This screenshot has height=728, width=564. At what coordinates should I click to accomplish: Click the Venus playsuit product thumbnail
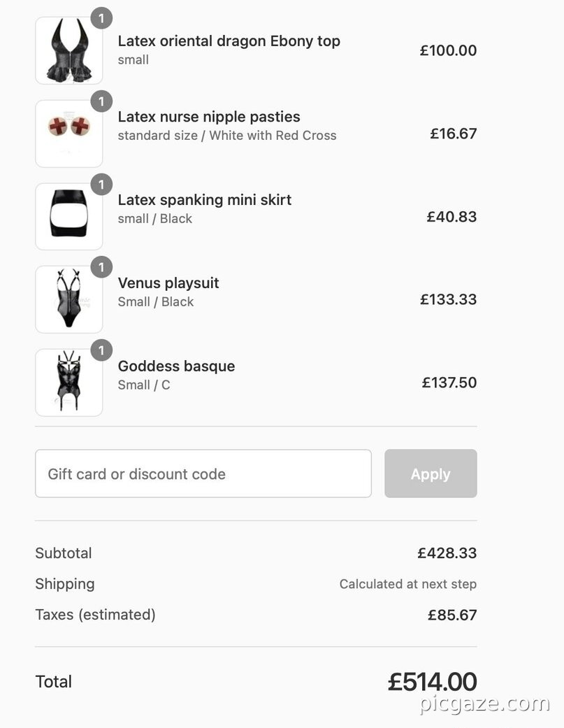pyautogui.click(x=68, y=300)
